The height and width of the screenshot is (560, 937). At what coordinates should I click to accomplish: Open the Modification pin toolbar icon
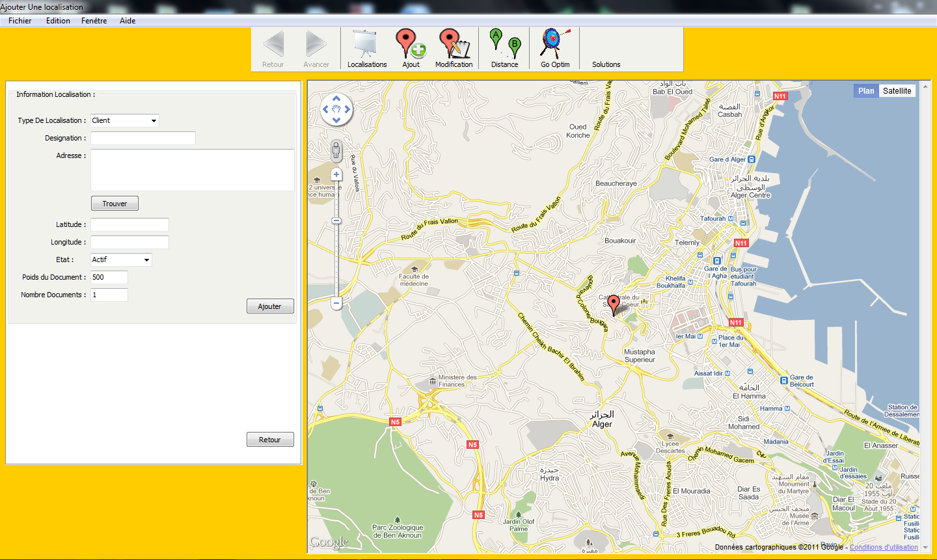[x=454, y=44]
